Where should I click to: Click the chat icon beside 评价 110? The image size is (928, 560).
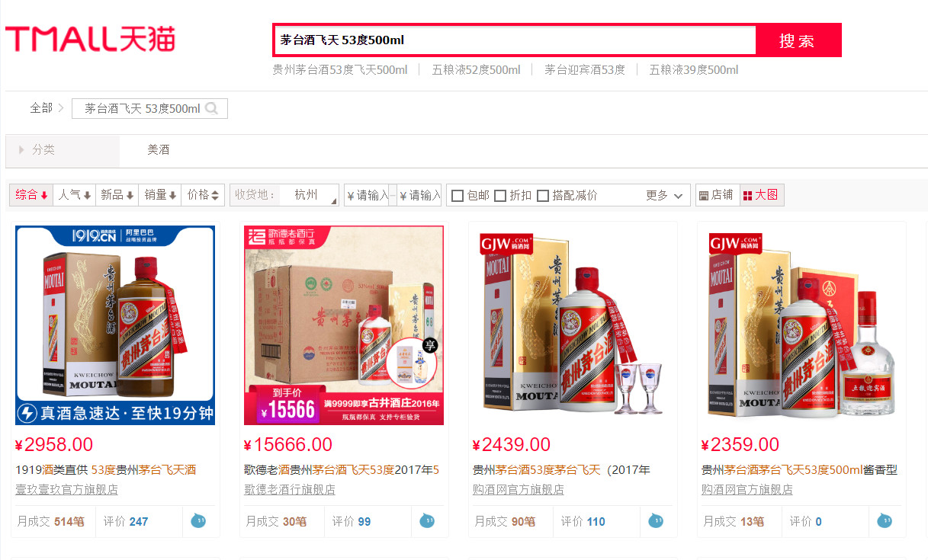[x=656, y=521]
